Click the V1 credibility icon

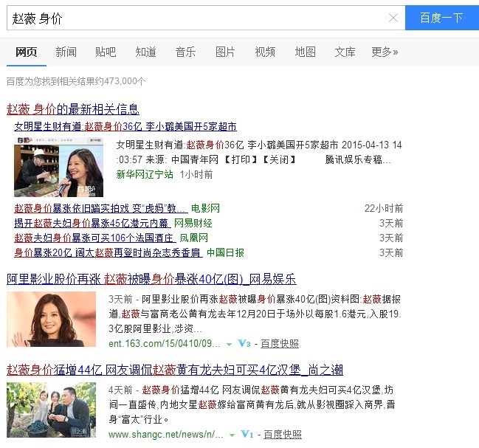pos(247,434)
